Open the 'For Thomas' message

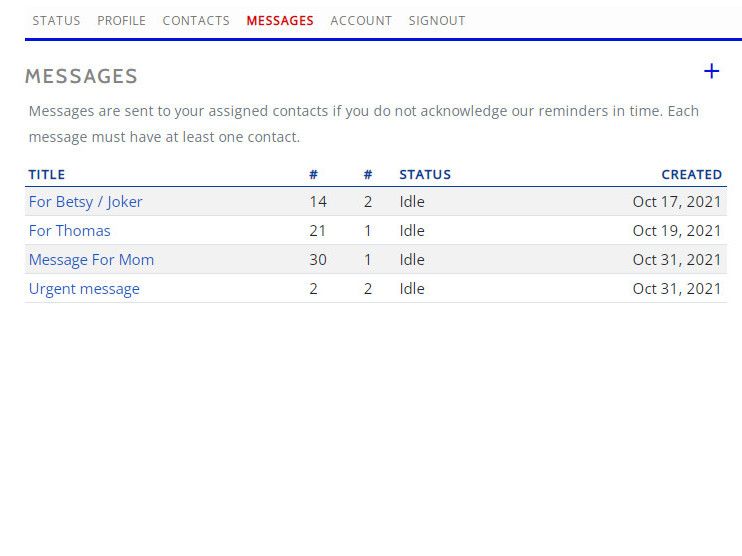tap(70, 231)
